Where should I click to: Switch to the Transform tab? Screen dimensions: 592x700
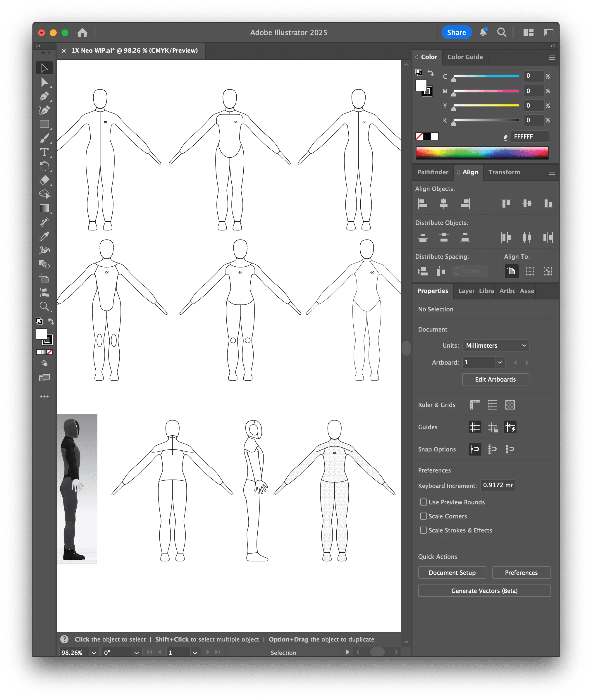tap(504, 172)
